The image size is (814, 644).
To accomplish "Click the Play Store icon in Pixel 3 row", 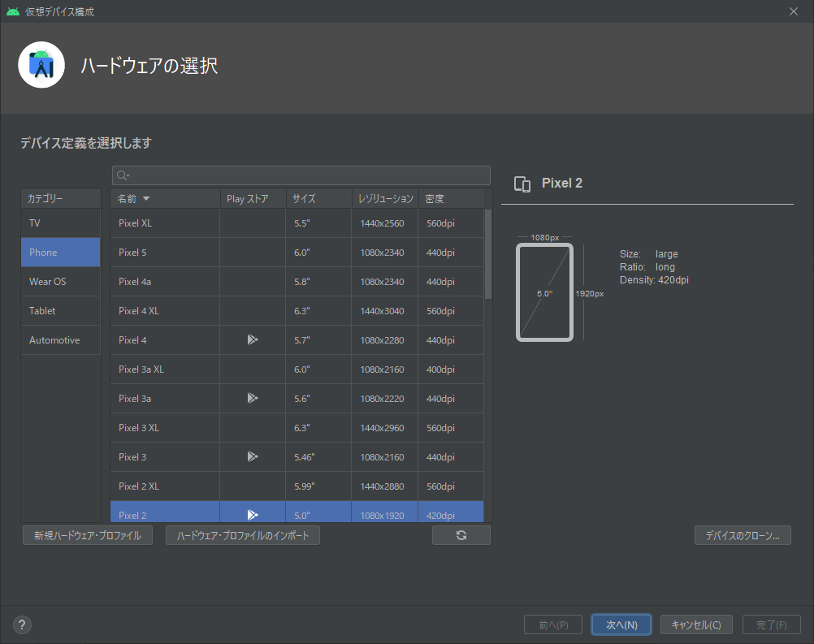I will (x=253, y=456).
